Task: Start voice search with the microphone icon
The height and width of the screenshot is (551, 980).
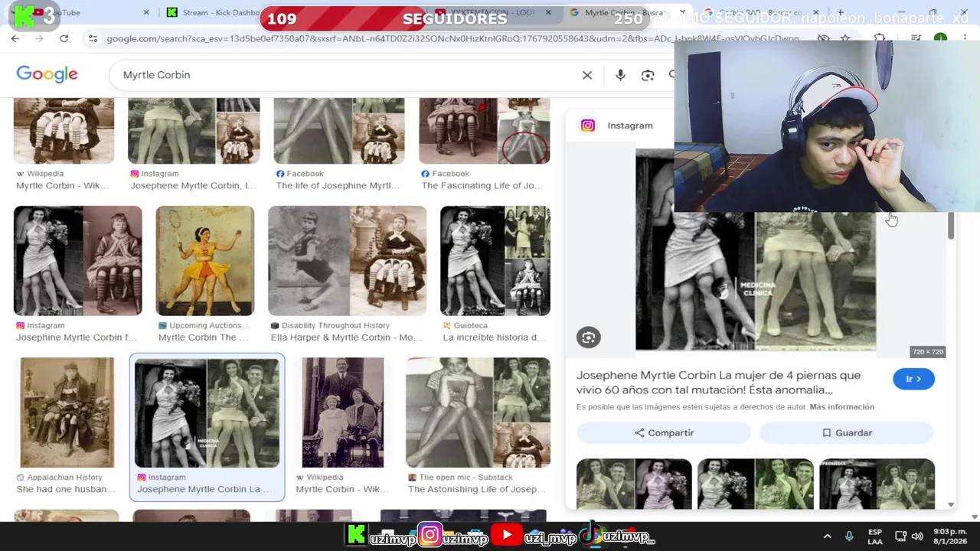Action: (620, 75)
